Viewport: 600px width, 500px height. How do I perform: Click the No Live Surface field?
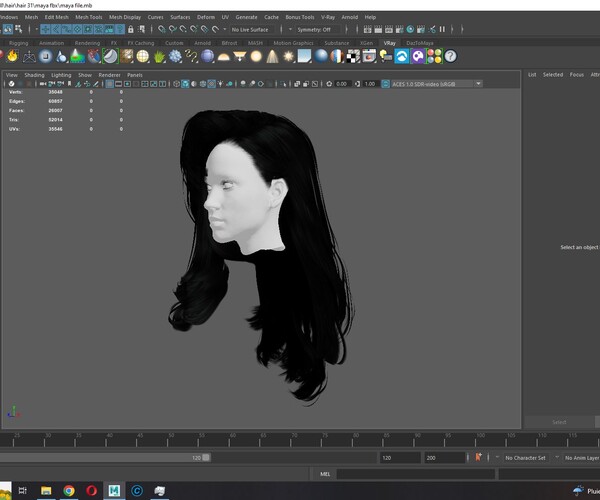tap(254, 29)
